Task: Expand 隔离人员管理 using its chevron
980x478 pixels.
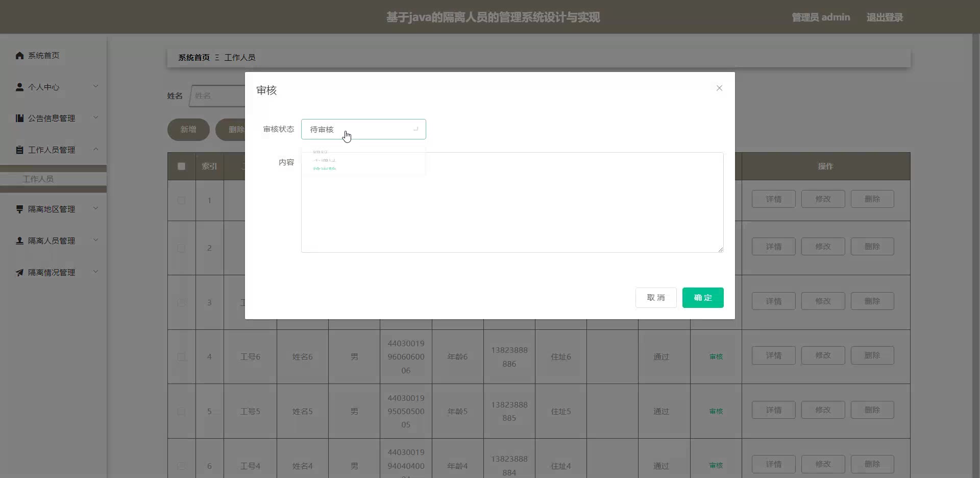Action: coord(95,240)
